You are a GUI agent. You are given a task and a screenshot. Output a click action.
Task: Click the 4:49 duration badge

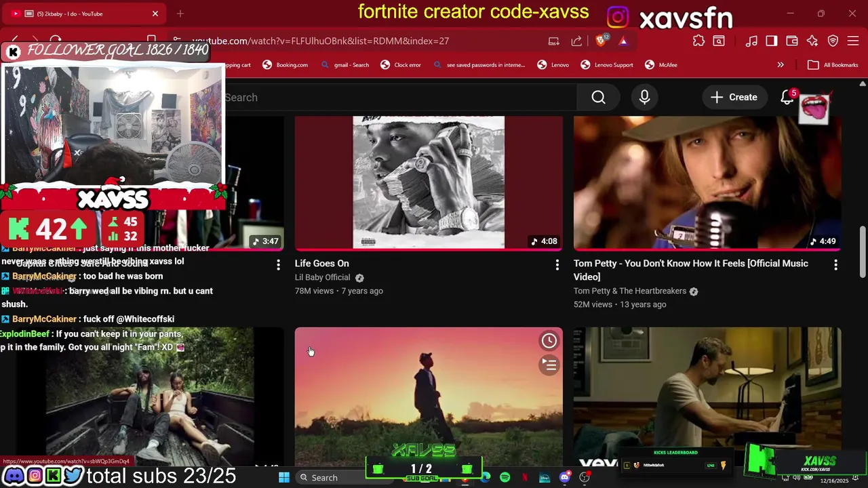click(823, 241)
